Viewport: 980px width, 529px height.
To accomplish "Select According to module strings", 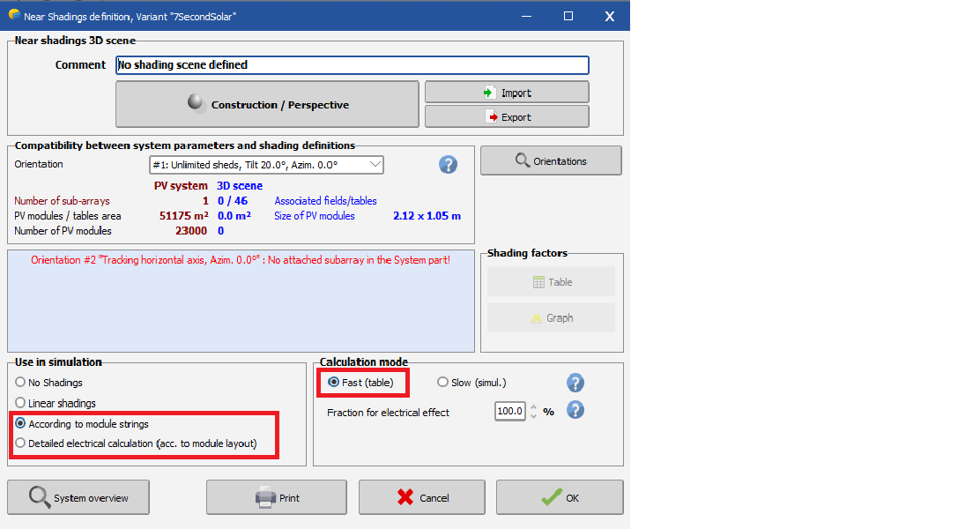I will click(x=20, y=424).
